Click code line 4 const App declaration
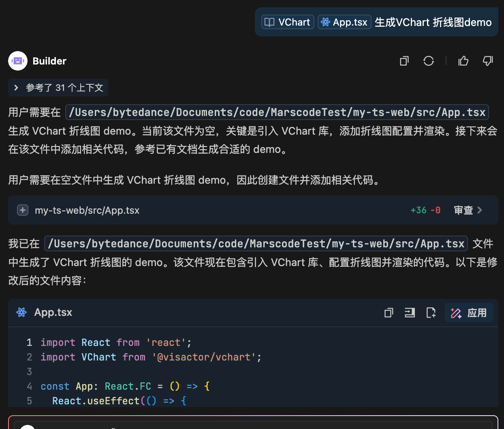Image resolution: width=504 pixels, height=429 pixels. 125,386
